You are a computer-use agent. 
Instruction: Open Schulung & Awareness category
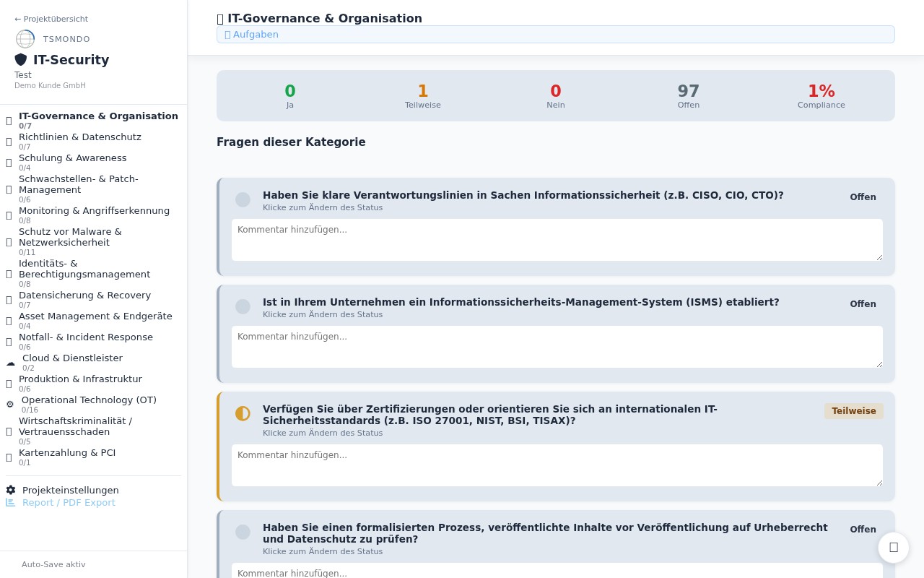point(94,163)
